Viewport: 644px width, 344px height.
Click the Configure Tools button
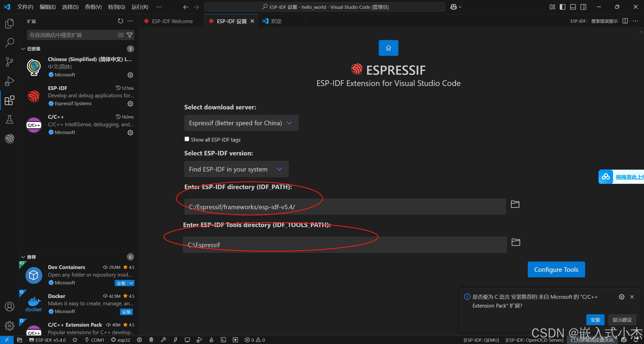pyautogui.click(x=556, y=269)
